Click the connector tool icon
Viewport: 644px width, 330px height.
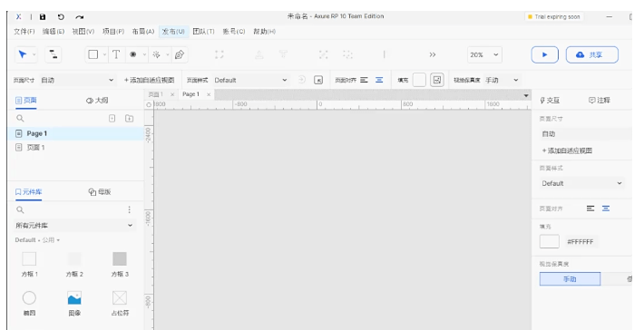[x=54, y=54]
